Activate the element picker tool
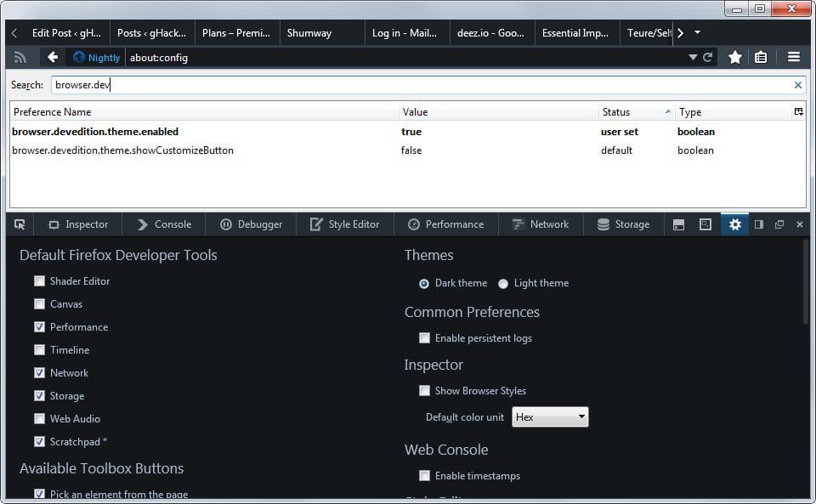This screenshot has height=504, width=816. [x=20, y=224]
